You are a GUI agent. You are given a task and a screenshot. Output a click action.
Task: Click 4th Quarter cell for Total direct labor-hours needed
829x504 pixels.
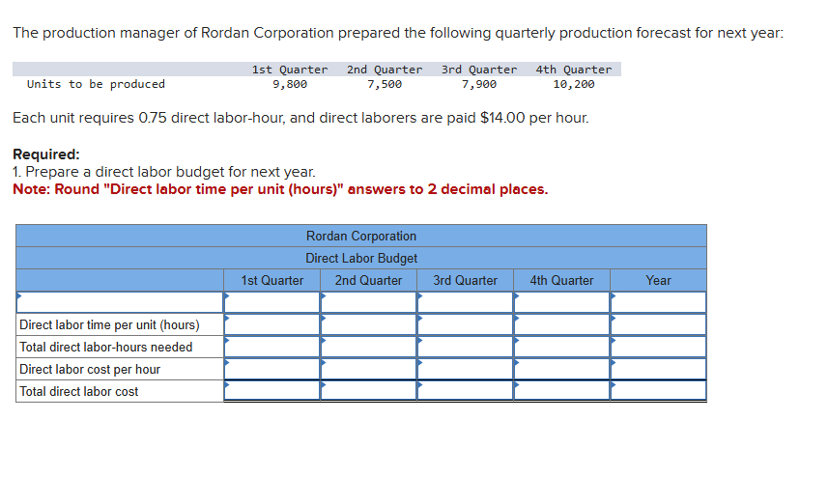click(562, 347)
